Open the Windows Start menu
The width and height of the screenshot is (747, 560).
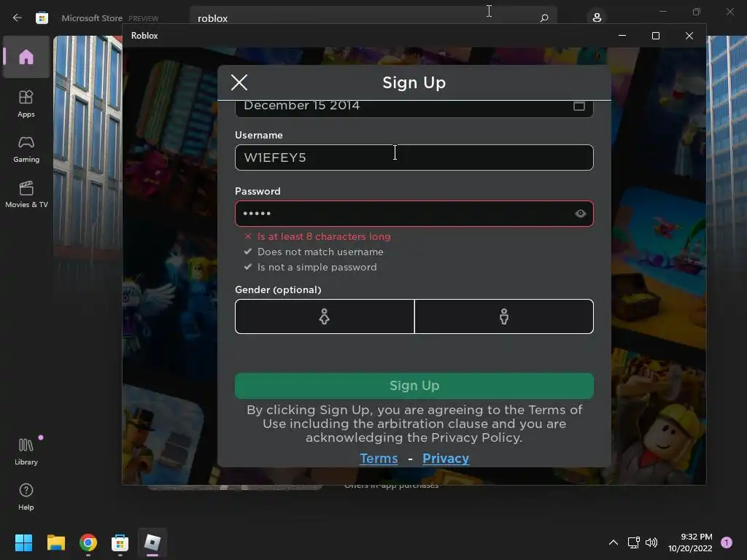[23, 542]
